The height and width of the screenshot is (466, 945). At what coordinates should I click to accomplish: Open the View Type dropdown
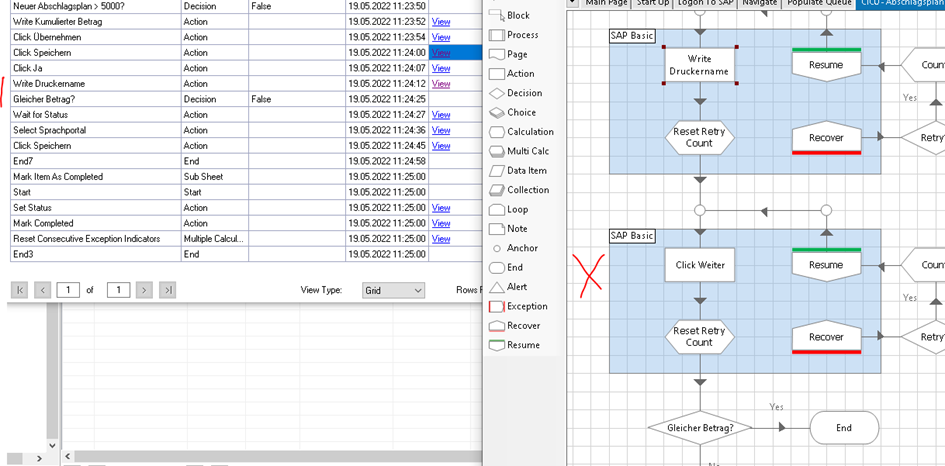[x=393, y=290]
